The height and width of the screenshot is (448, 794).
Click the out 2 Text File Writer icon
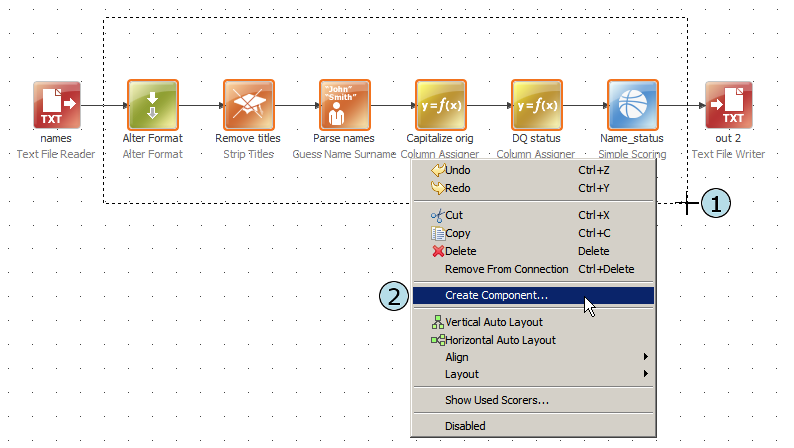click(728, 106)
